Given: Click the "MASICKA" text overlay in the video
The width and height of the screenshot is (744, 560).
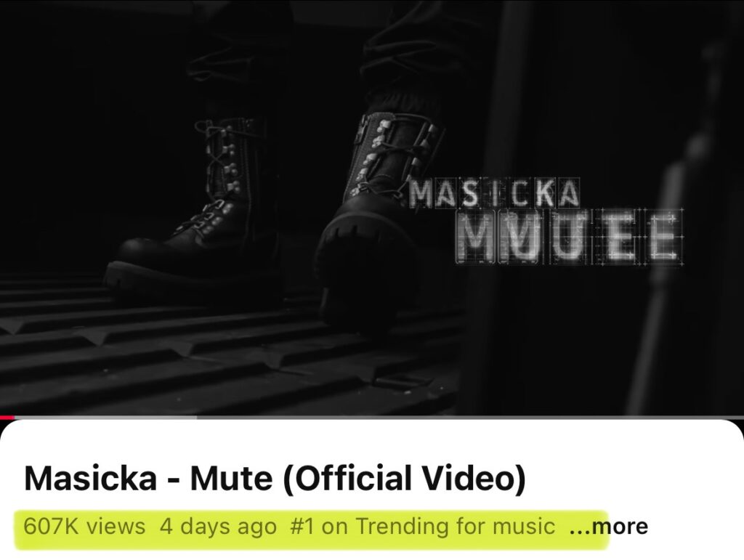Looking at the screenshot, I should [x=494, y=193].
